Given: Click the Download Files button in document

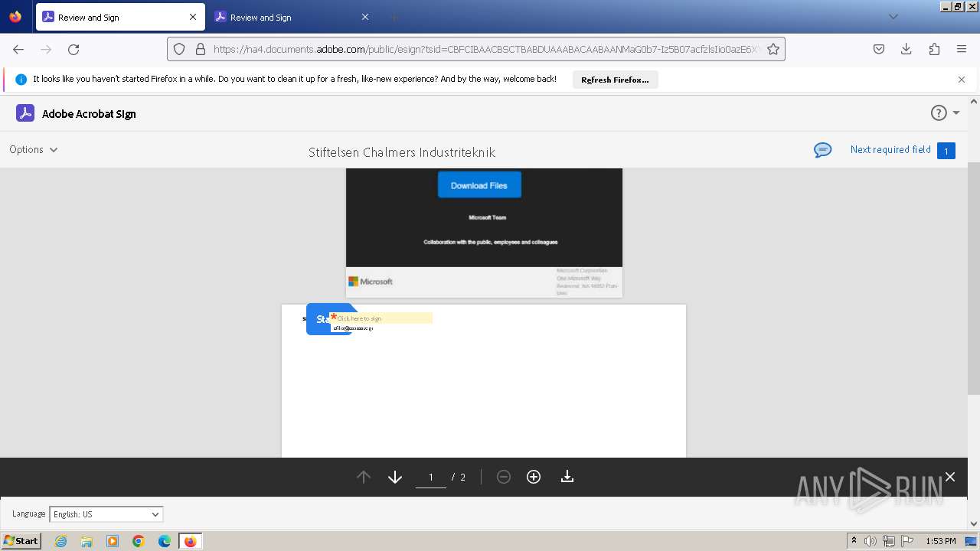Looking at the screenshot, I should [x=479, y=185].
